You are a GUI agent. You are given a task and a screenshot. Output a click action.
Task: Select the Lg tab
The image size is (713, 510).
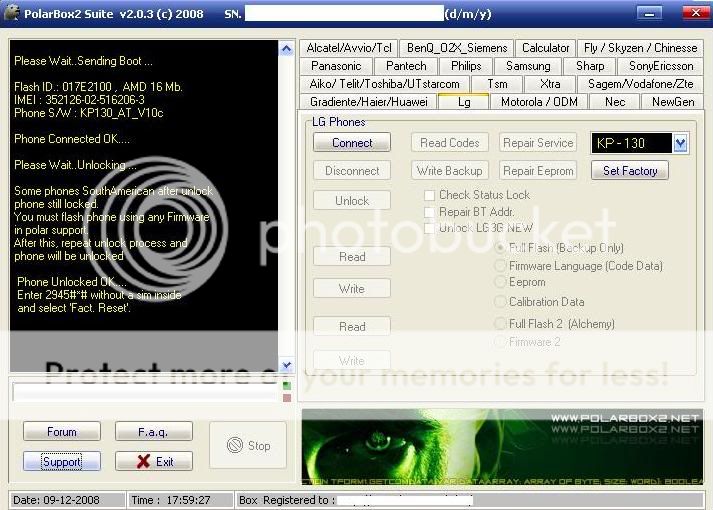click(x=464, y=101)
